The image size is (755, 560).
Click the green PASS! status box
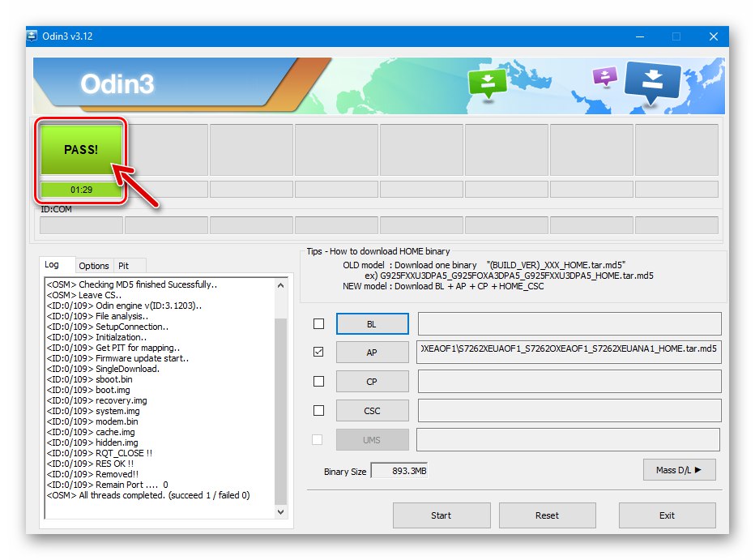tap(81, 149)
